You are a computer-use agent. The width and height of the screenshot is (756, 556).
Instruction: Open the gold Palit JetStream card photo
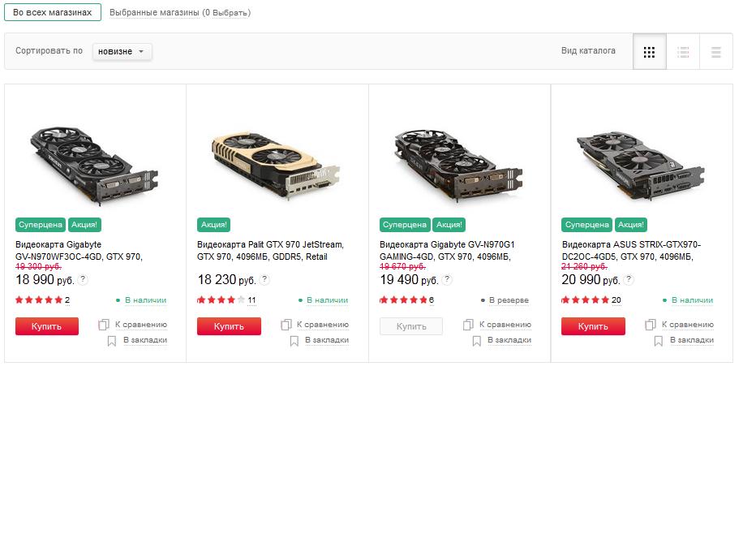276,165
